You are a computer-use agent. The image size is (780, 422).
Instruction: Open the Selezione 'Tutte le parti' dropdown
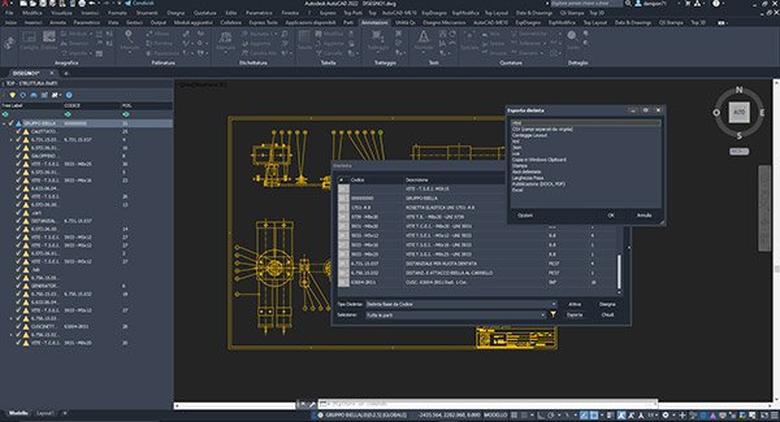[x=455, y=314]
